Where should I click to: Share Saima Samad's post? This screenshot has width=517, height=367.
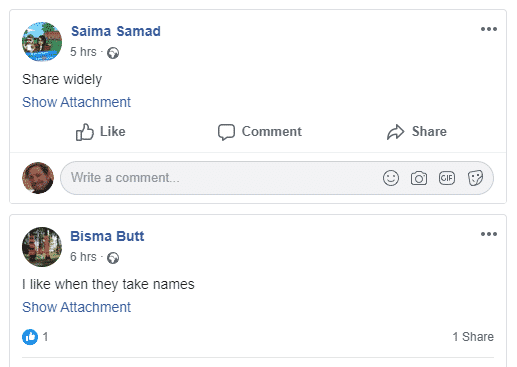pyautogui.click(x=417, y=132)
